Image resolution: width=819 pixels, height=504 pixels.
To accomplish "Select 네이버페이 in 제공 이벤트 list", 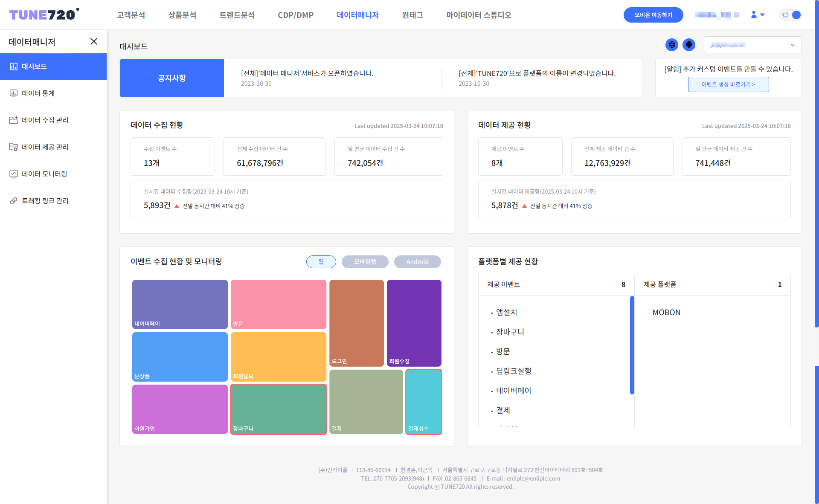I will coord(514,391).
